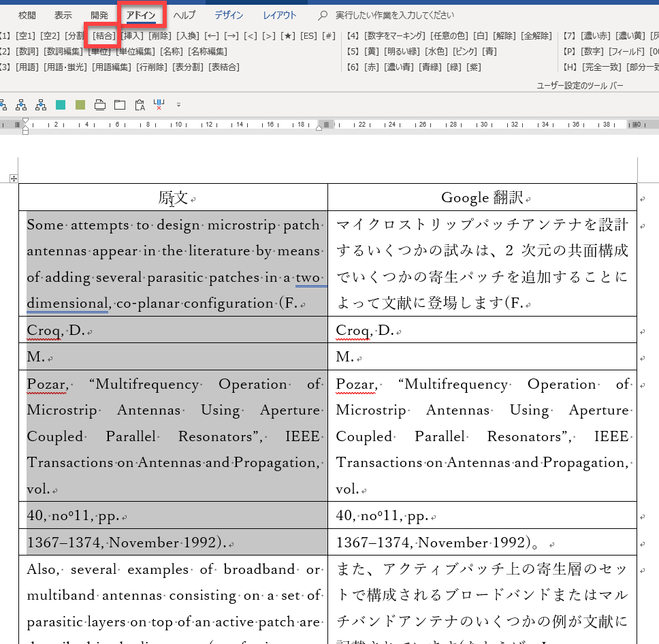659x644 pixels.
Task: Click the teal square icon in quick toolbar
Action: [61, 105]
